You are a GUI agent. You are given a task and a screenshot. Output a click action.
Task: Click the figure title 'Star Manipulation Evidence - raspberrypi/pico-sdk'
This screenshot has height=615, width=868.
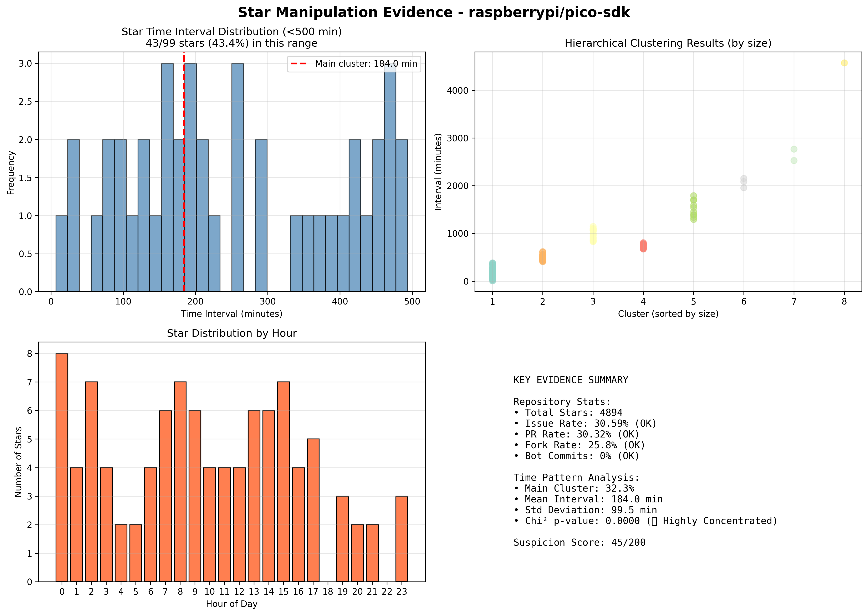point(434,12)
